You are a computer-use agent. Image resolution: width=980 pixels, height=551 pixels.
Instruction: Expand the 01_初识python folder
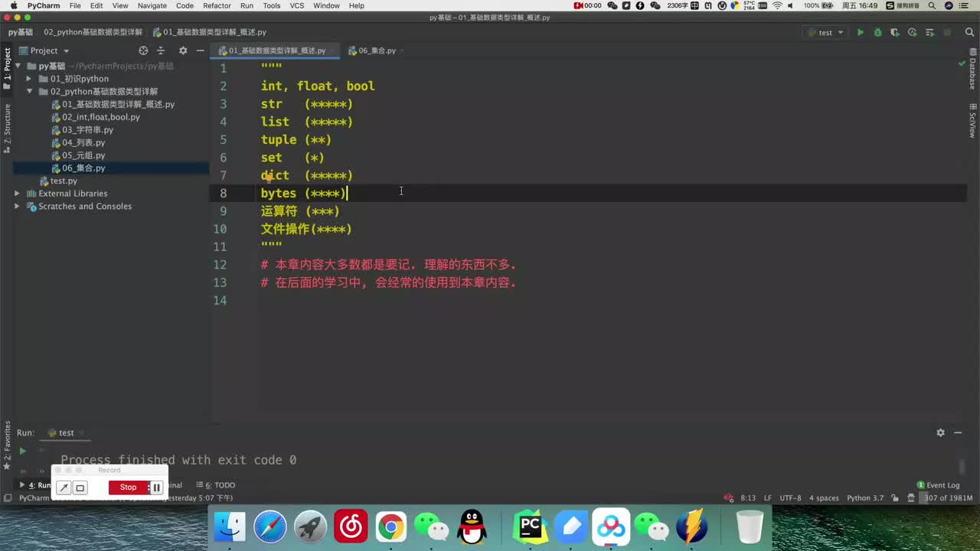coord(29,79)
